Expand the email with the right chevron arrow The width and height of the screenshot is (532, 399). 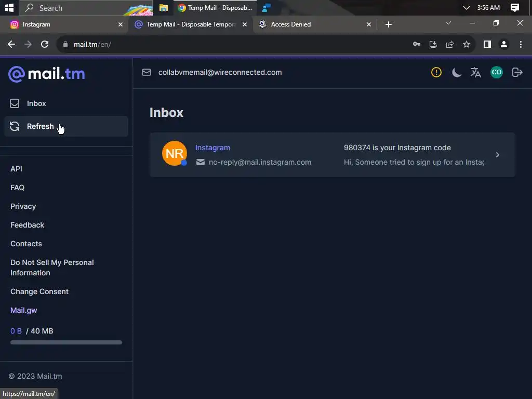click(x=497, y=155)
